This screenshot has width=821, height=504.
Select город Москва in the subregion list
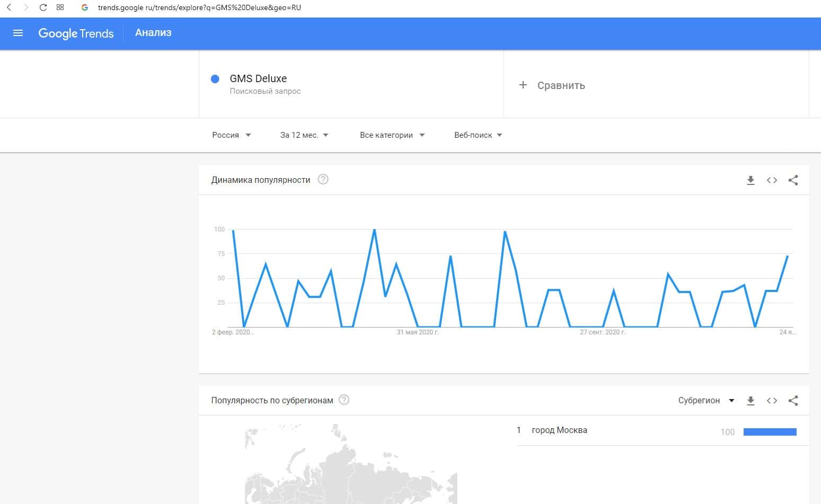[559, 430]
